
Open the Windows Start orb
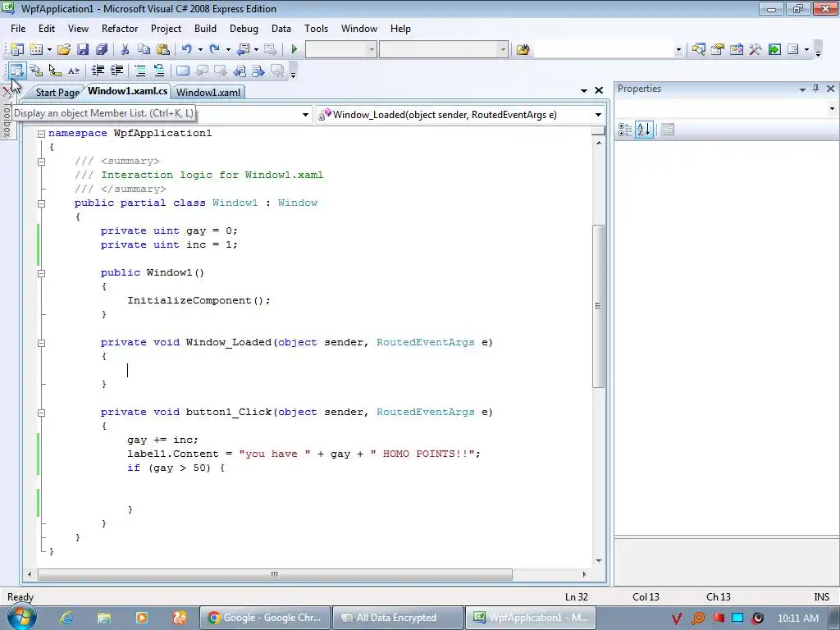21,617
